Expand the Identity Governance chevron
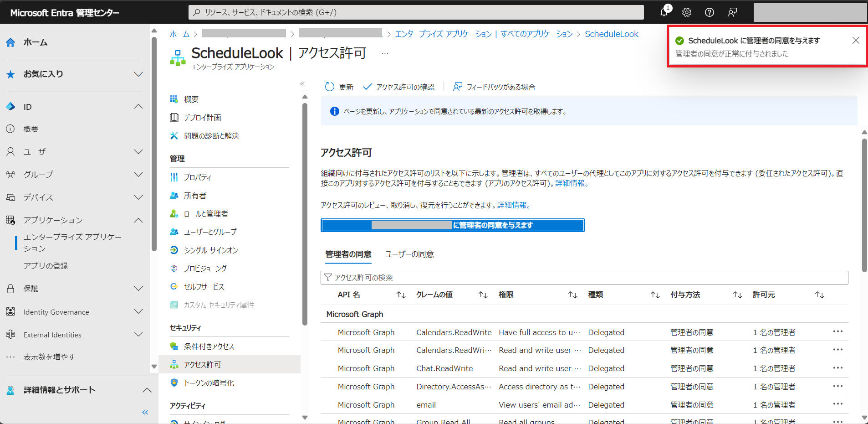The image size is (868, 424). [x=138, y=311]
